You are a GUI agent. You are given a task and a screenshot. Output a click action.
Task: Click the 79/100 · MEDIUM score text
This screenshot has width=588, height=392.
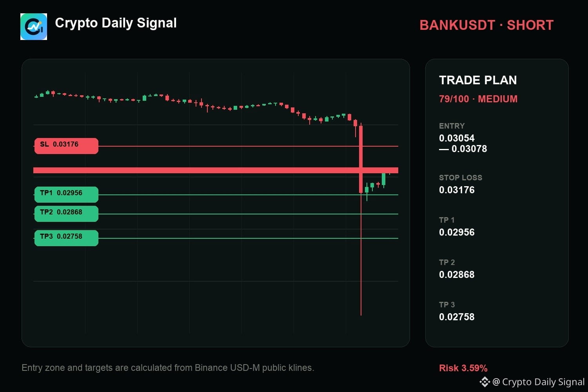pos(478,99)
